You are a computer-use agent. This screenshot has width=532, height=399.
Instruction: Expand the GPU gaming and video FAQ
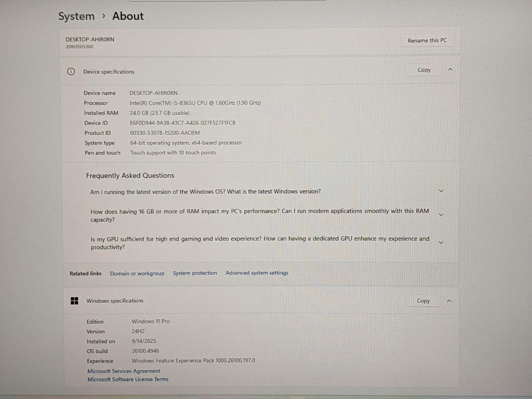(x=441, y=242)
